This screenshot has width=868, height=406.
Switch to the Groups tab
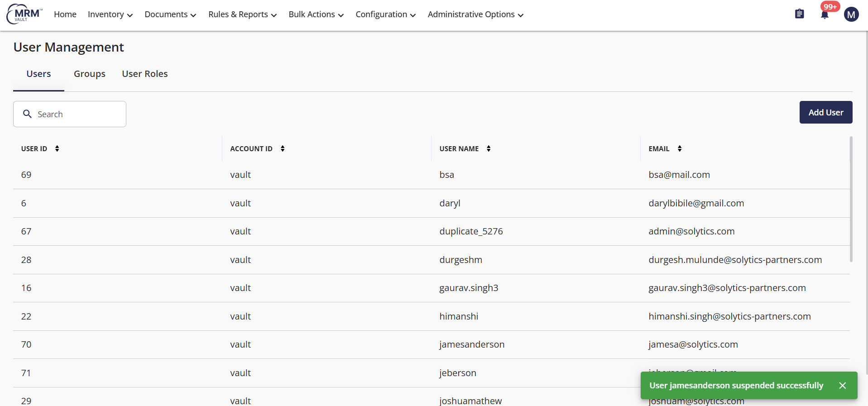(x=90, y=74)
